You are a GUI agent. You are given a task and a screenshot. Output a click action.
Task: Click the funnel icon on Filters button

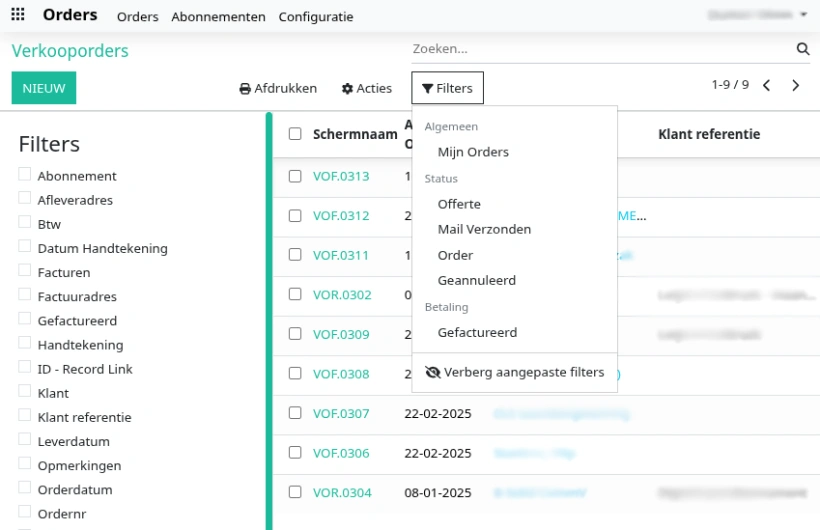[427, 89]
